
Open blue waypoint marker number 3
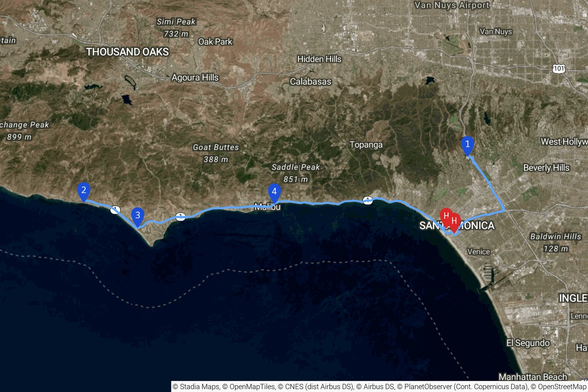[x=137, y=217]
